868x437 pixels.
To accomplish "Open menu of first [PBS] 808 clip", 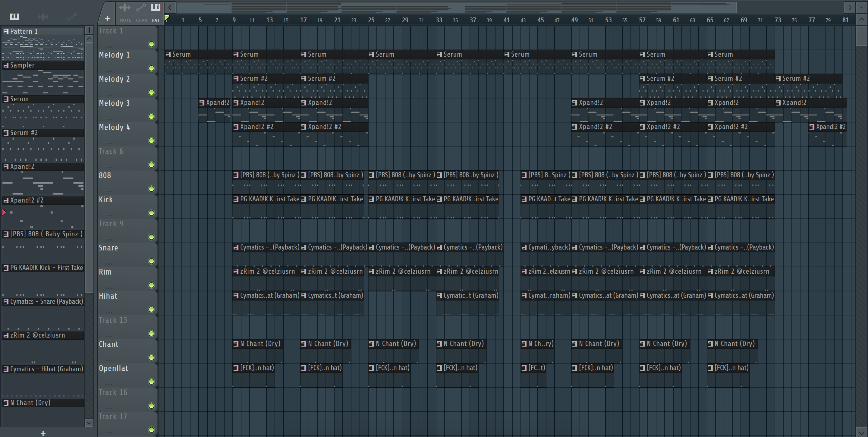I will 236,175.
